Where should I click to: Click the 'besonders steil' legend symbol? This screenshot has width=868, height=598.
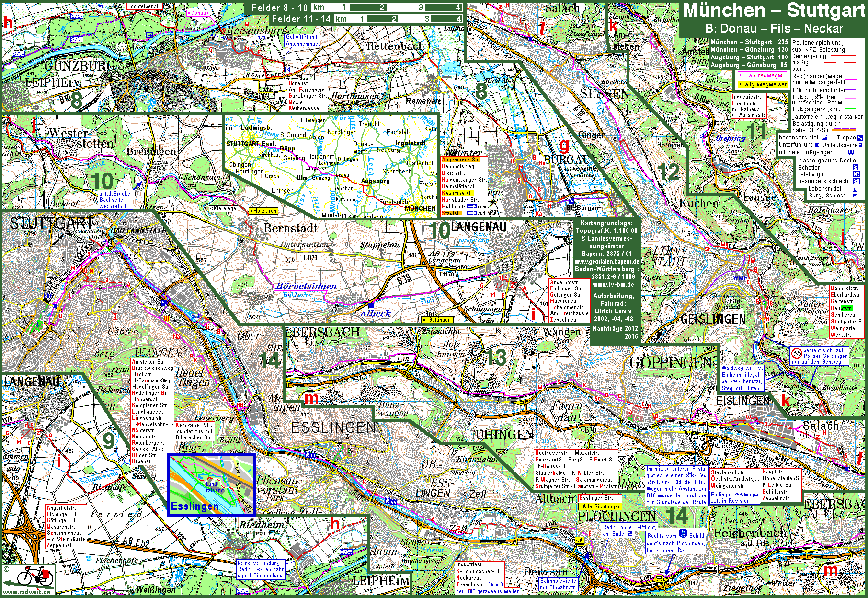pos(824,138)
